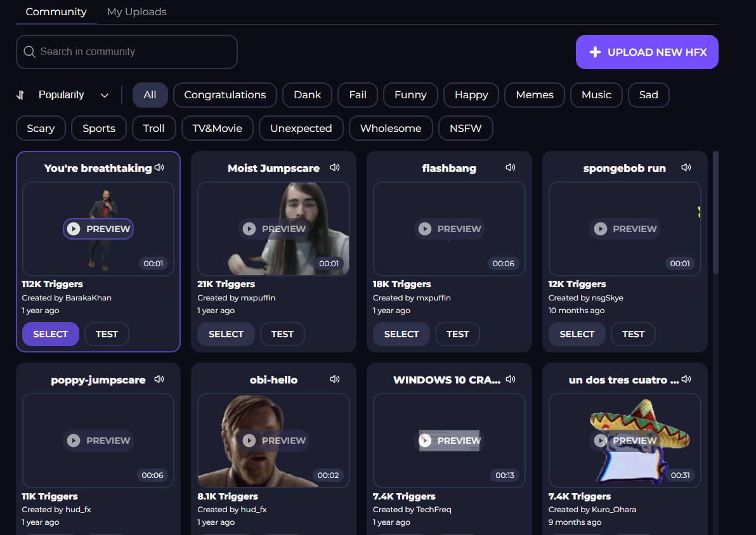Switch to the My Uploads tab
Image resolution: width=756 pixels, height=535 pixels.
136,11
